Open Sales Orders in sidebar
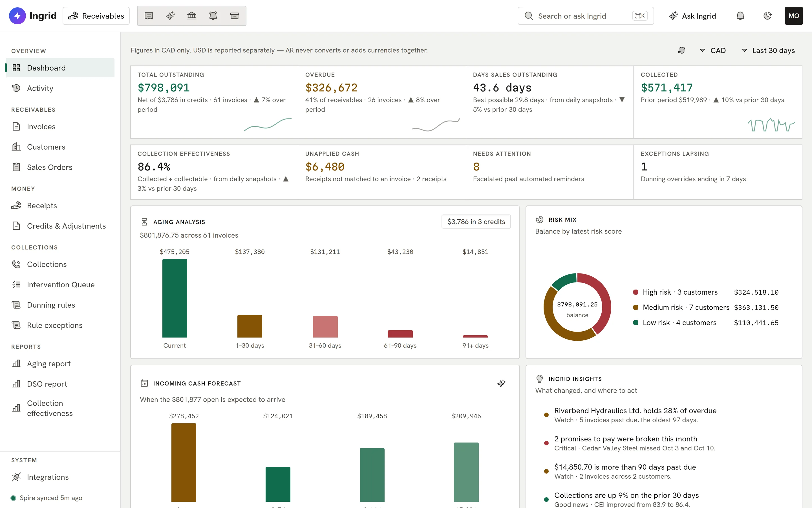The height and width of the screenshot is (508, 812). [x=60, y=167]
